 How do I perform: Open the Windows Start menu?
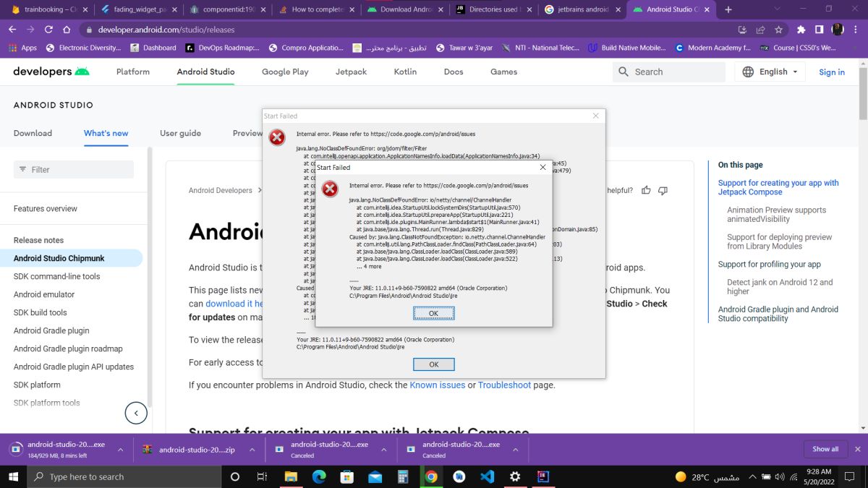[x=14, y=476]
